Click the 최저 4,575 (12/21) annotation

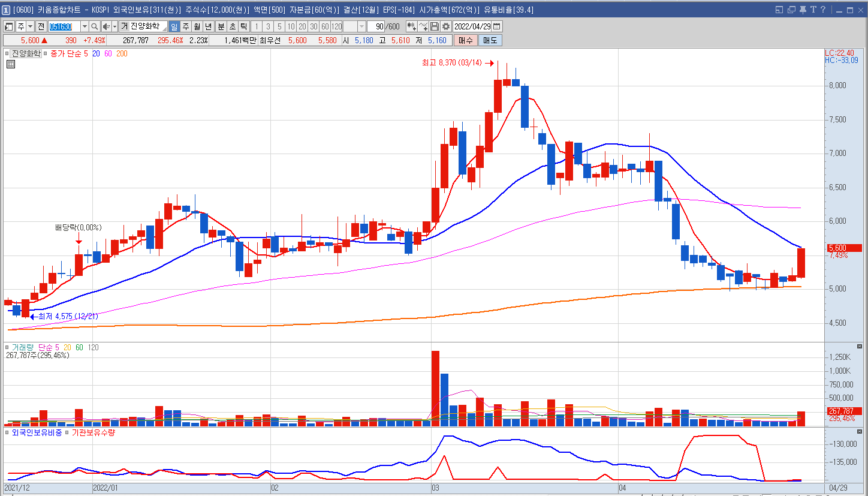pos(68,316)
